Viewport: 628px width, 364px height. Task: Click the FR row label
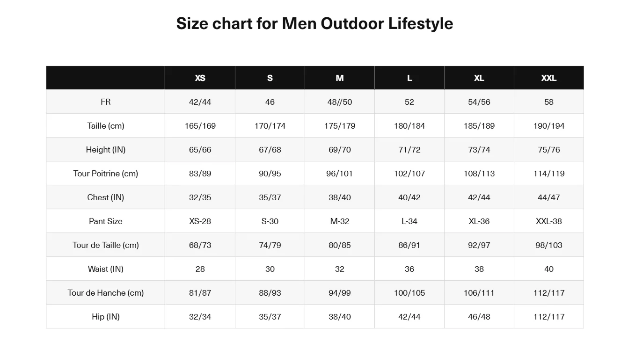[106, 102]
